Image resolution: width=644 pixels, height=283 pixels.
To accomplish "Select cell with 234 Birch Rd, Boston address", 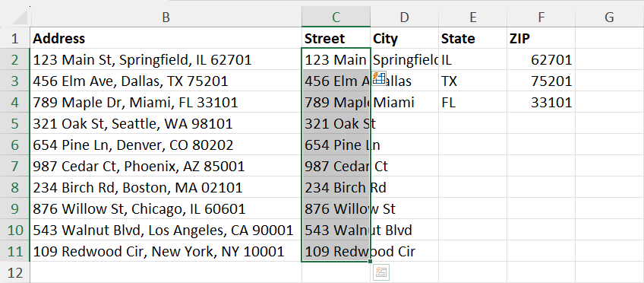I will point(166,188).
